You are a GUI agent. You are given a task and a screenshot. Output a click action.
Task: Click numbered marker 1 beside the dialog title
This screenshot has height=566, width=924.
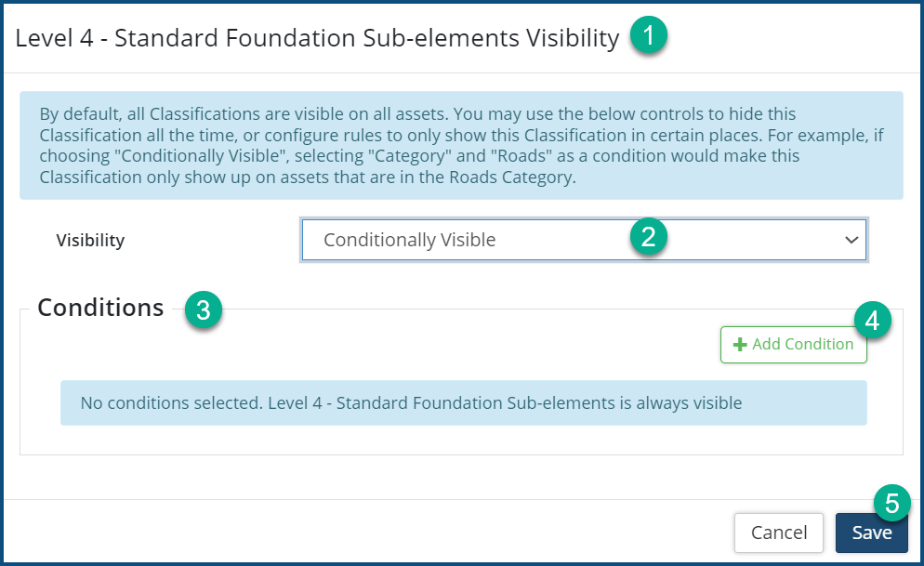648,37
